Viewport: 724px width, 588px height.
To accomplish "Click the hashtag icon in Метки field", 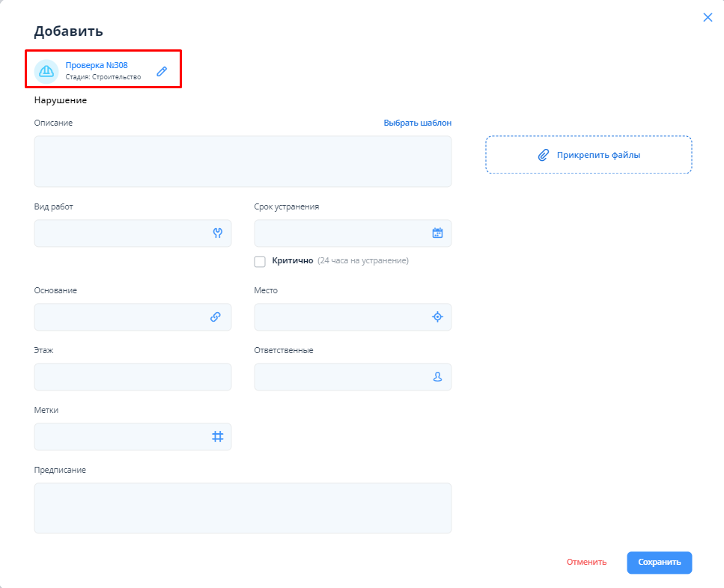I will [x=218, y=437].
